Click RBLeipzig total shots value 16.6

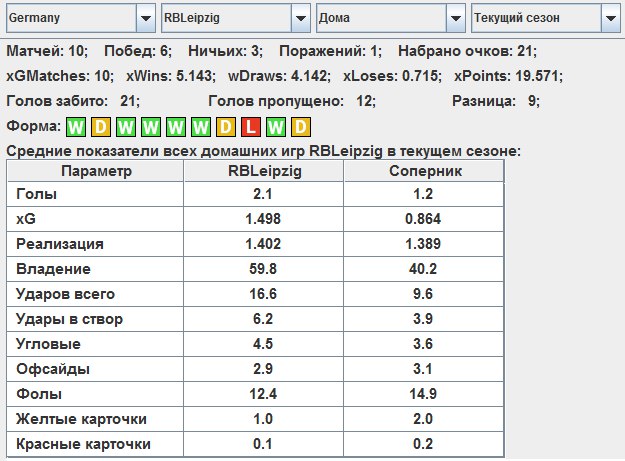click(x=263, y=294)
